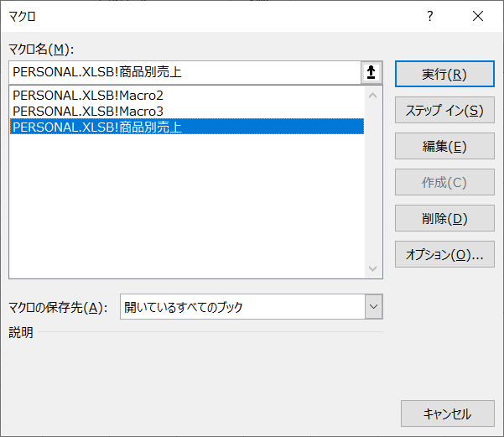
Task: Delete the macro with 削除(D)
Action: (x=444, y=219)
